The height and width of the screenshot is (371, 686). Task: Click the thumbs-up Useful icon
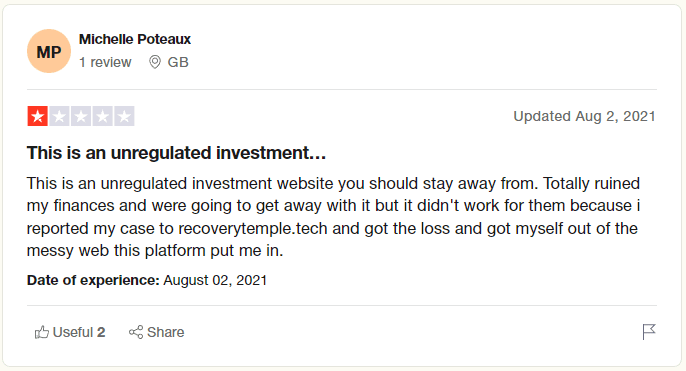[x=42, y=332]
